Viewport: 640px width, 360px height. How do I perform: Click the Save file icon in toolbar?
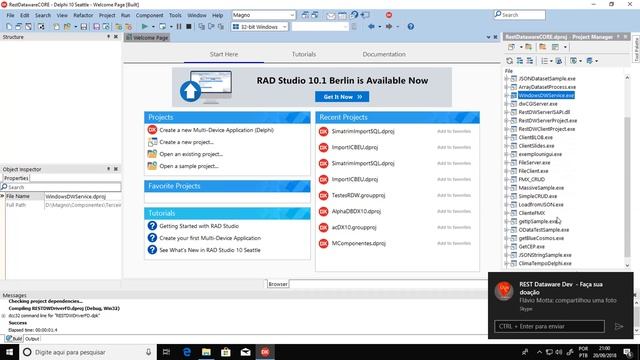[84, 27]
